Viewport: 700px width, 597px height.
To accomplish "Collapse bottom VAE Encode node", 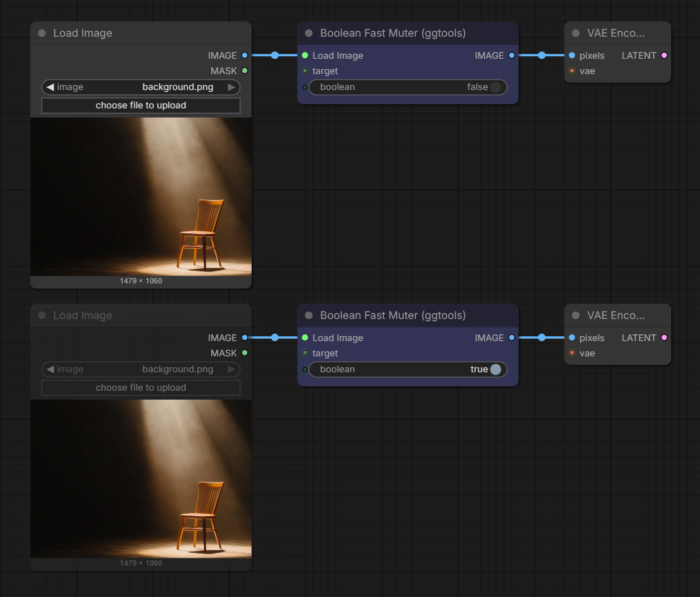I will pyautogui.click(x=576, y=315).
